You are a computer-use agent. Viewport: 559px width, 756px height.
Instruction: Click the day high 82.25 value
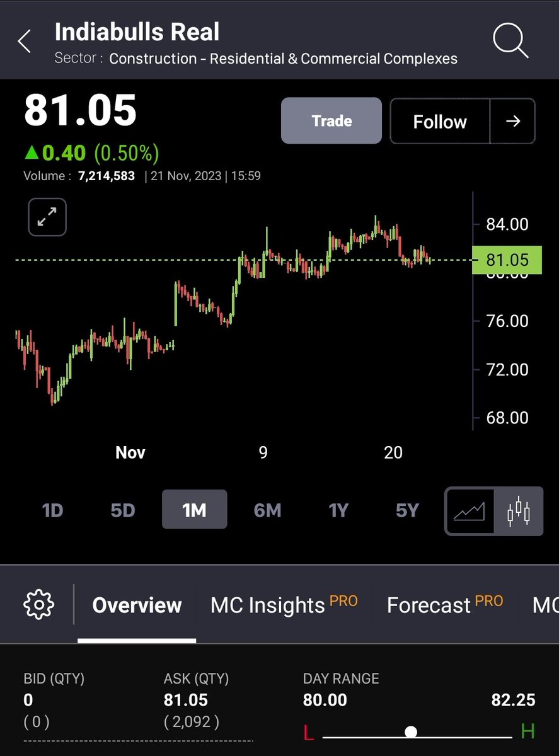click(513, 700)
